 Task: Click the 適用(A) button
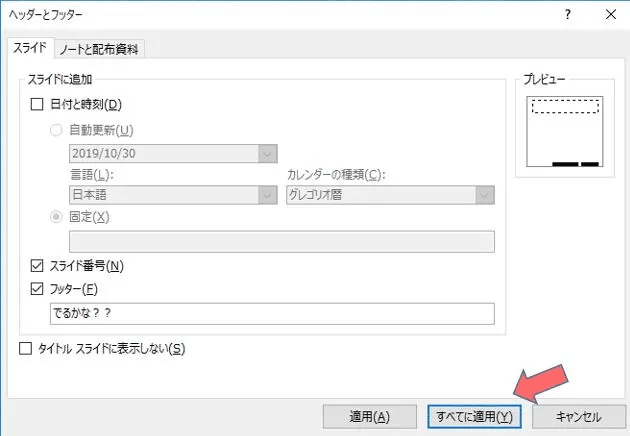[x=369, y=417]
